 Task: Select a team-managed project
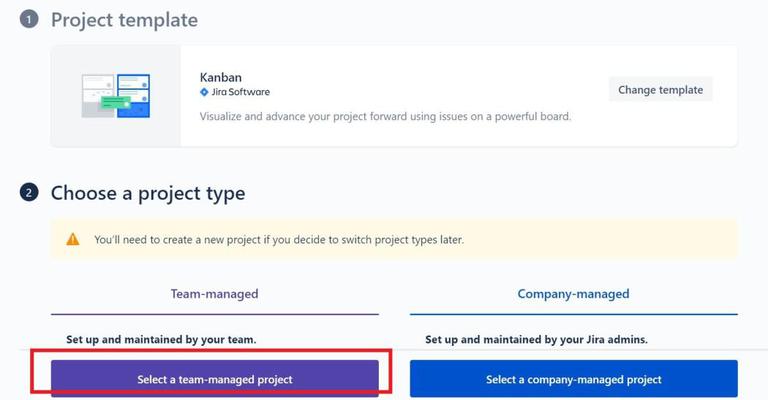[215, 379]
